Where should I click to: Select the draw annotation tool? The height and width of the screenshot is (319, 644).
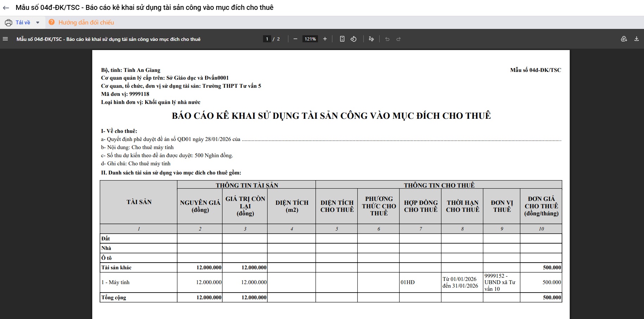pyautogui.click(x=371, y=39)
